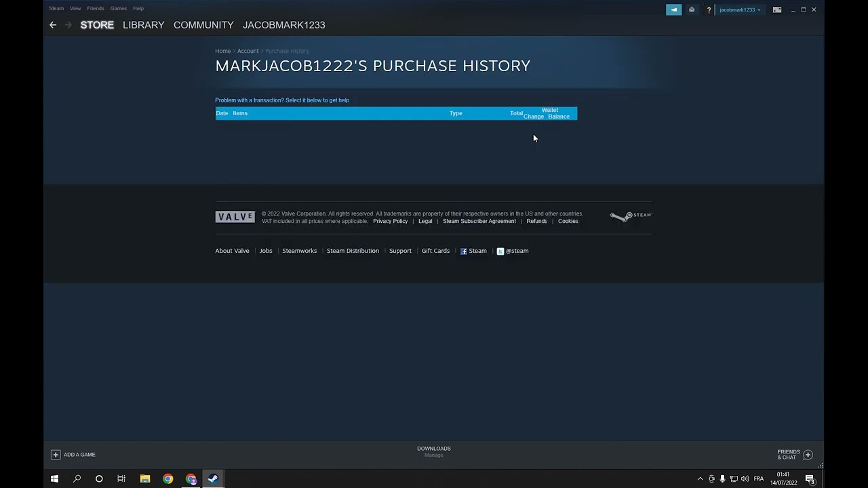The width and height of the screenshot is (868, 488).
Task: Click microphone icon in system tray
Action: (x=723, y=479)
